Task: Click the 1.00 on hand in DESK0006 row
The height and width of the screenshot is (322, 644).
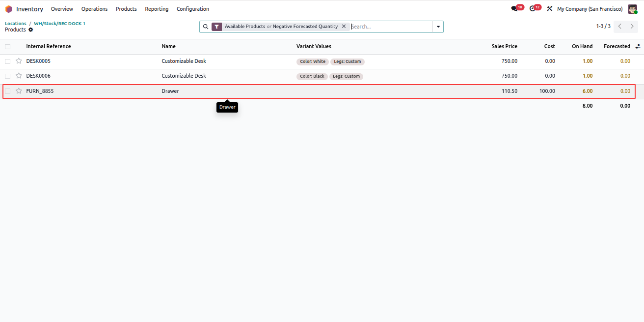Action: pos(588,76)
